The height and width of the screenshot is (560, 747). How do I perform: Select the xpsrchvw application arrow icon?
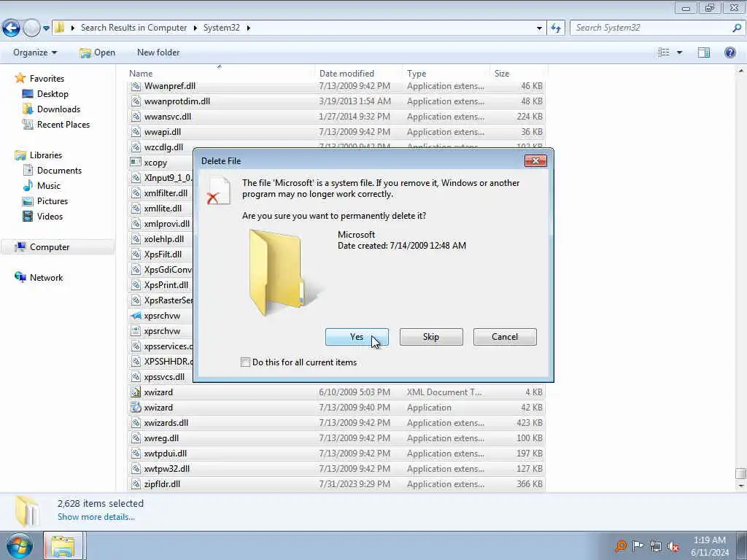click(x=136, y=316)
